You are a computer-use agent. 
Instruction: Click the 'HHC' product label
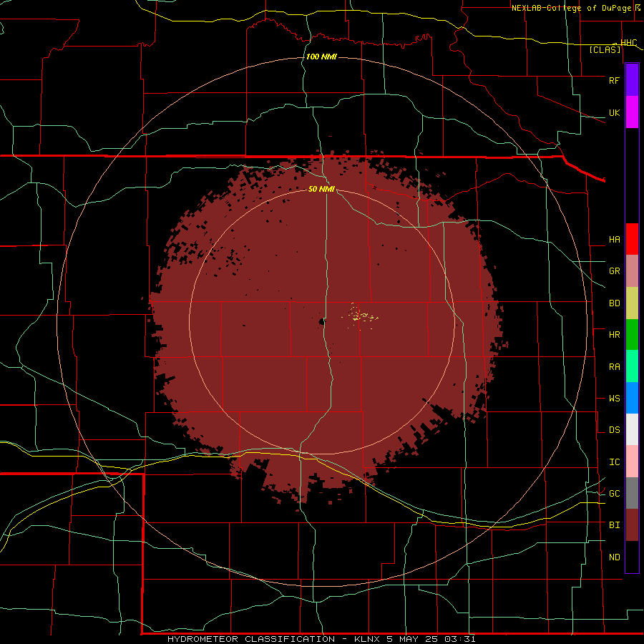[628, 43]
